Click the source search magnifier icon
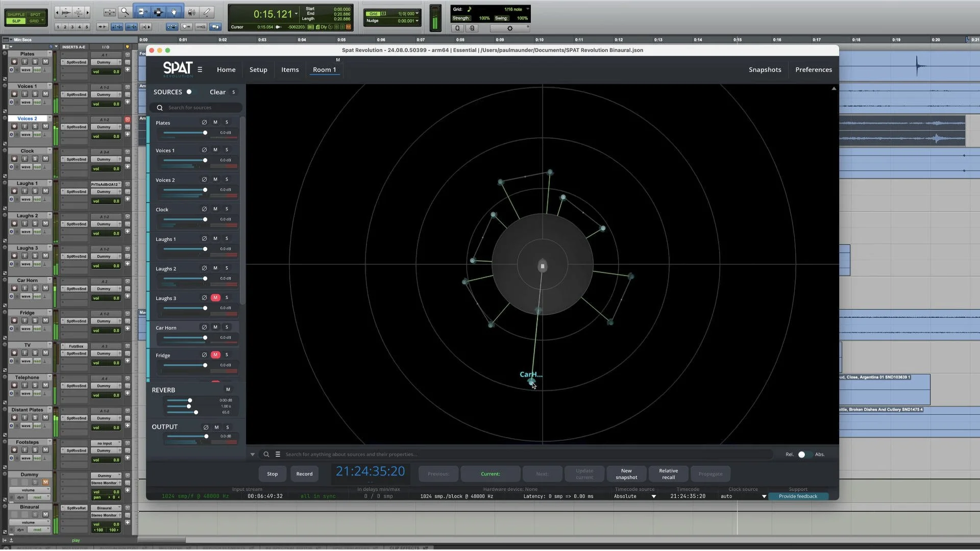 point(160,108)
